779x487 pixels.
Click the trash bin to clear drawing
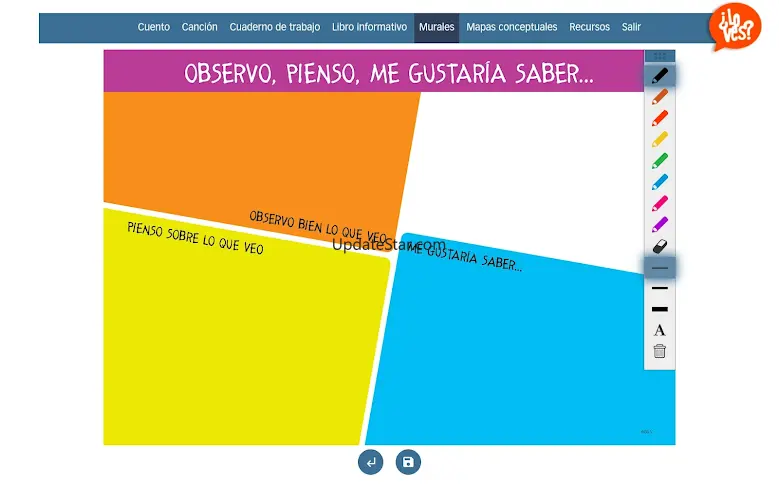(659, 351)
